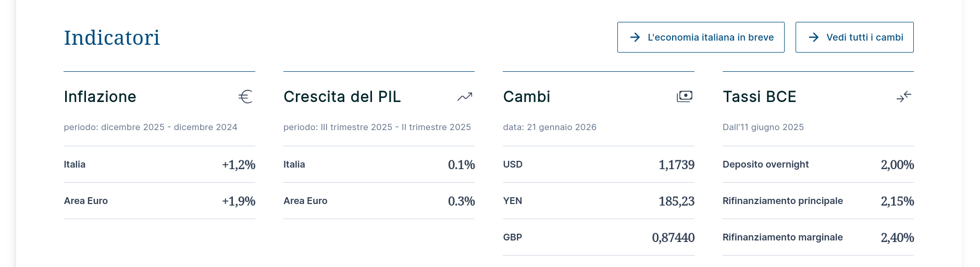The height and width of the screenshot is (267, 980).
Task: Select the GBP exchange rate row
Action: point(598,237)
